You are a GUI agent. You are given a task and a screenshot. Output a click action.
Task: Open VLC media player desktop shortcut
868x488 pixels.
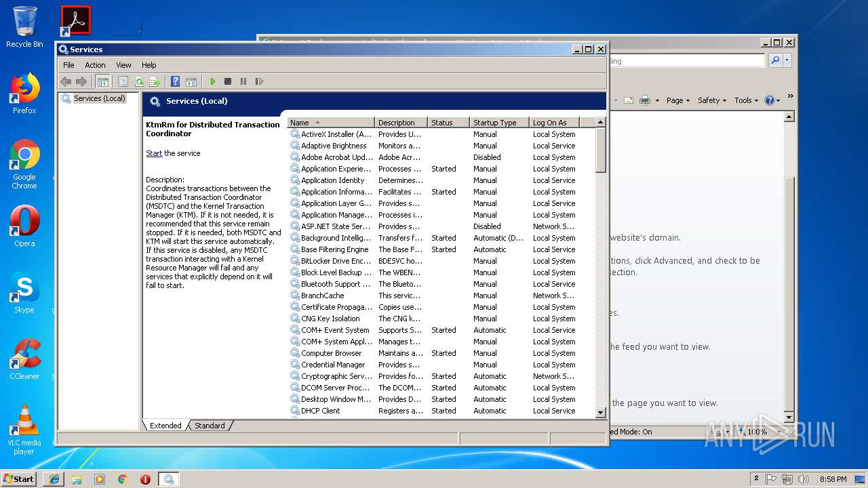click(24, 430)
